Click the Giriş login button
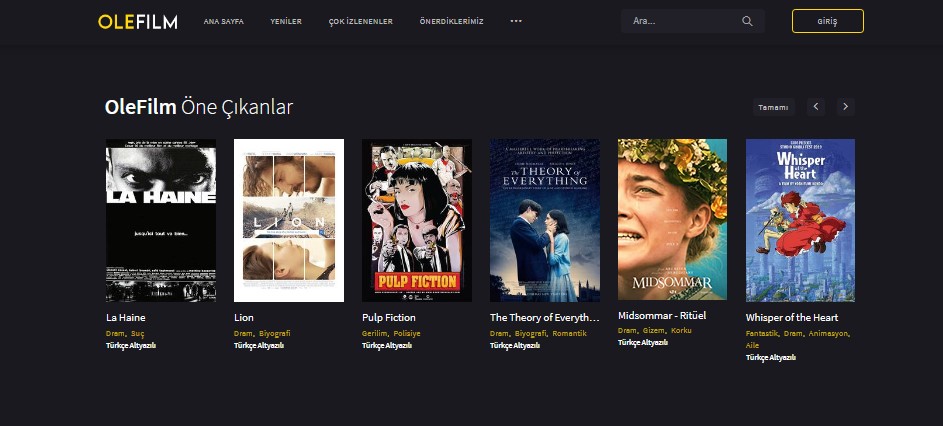This screenshot has height=426, width=943. [x=828, y=21]
